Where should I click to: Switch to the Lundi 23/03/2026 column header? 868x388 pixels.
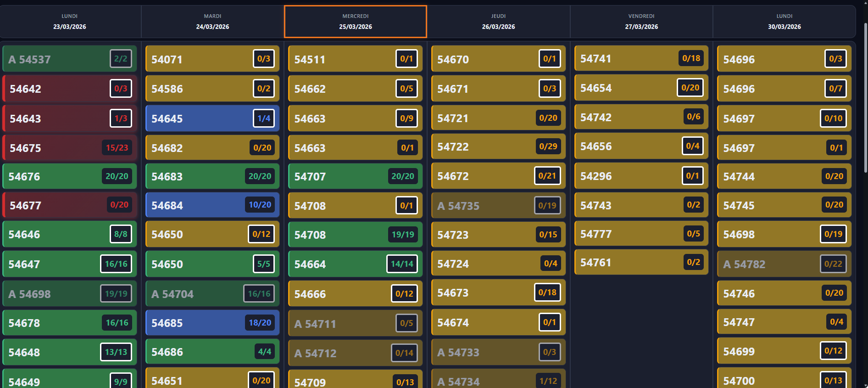pos(70,22)
